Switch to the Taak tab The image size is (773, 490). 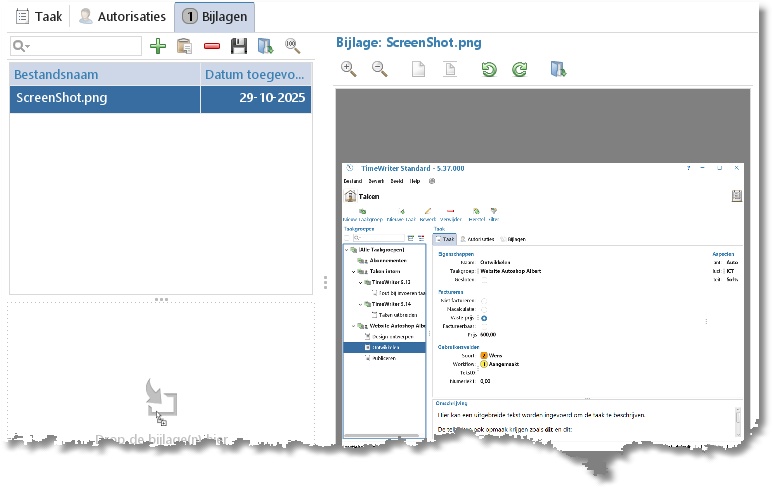tap(39, 17)
